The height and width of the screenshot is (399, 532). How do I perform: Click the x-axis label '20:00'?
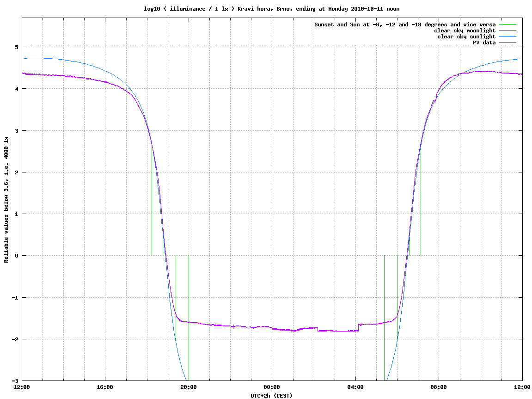click(x=189, y=387)
